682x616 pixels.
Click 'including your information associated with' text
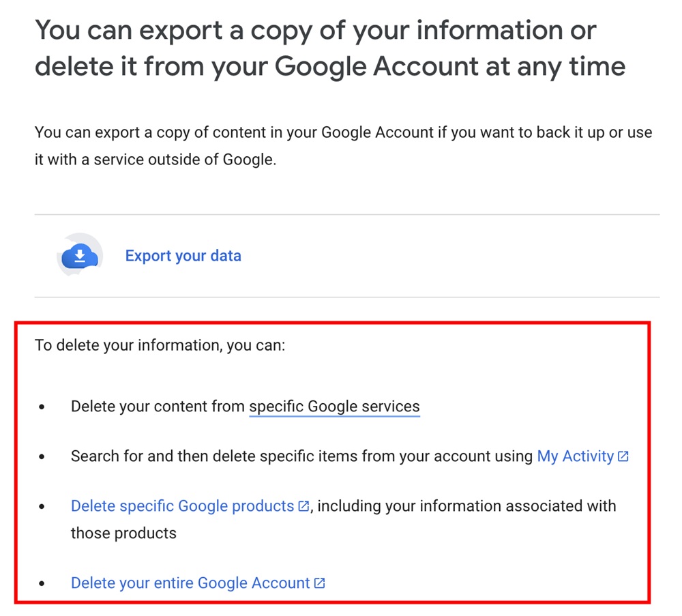tap(466, 506)
